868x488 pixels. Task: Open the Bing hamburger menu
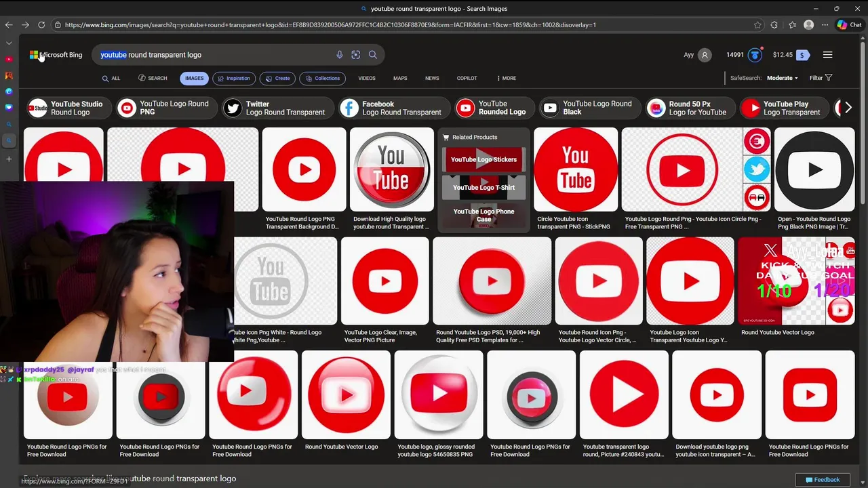827,55
